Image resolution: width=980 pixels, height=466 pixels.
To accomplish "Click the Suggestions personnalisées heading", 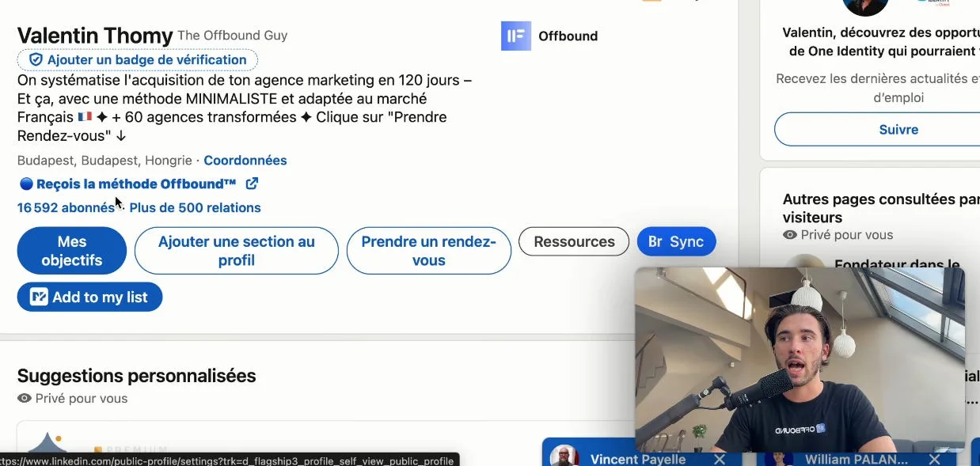I will (x=137, y=376).
